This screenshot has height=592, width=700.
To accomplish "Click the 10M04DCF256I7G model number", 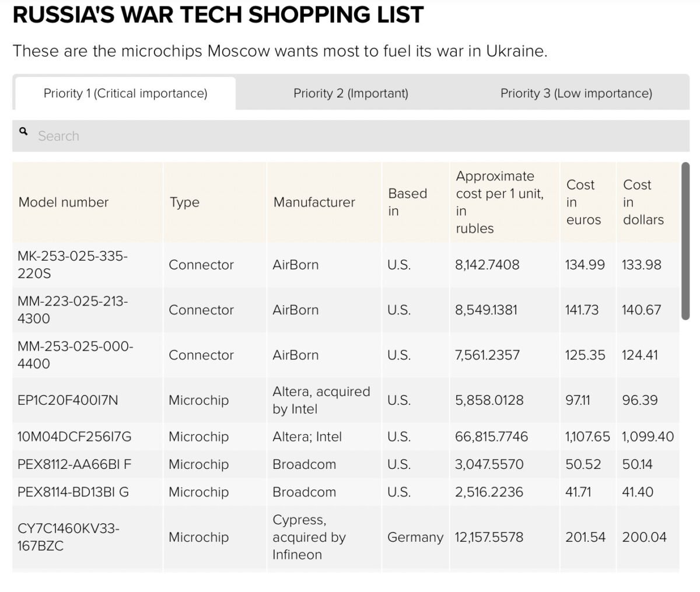I will (75, 437).
